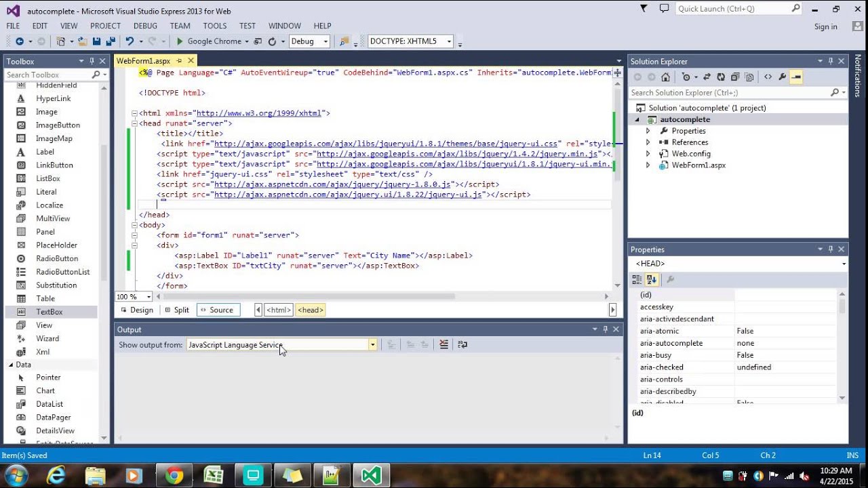The width and height of the screenshot is (868, 488).
Task: Toggle Preview Selected Items in Solution Explorer
Action: pos(796,77)
